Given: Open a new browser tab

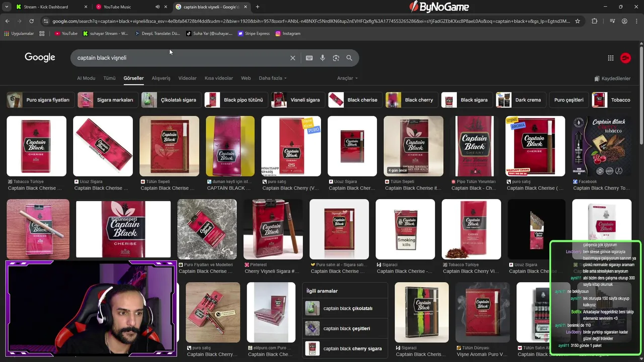Looking at the screenshot, I should click(x=258, y=7).
